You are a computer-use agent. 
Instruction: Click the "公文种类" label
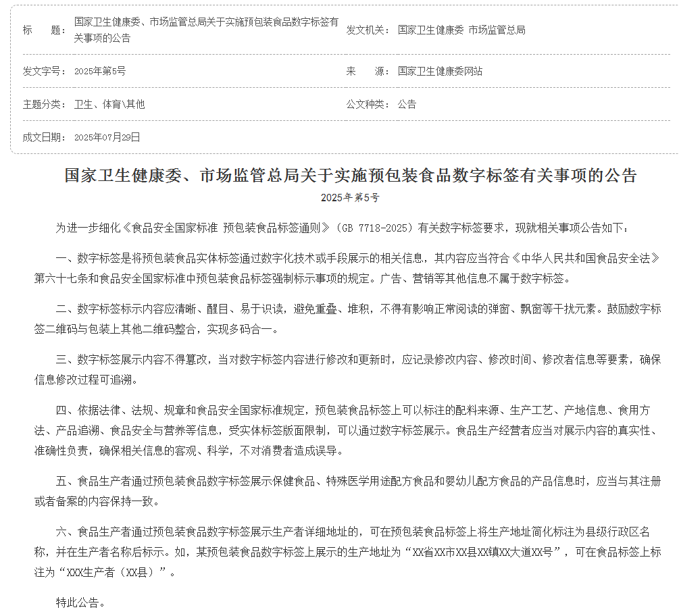[x=366, y=104]
